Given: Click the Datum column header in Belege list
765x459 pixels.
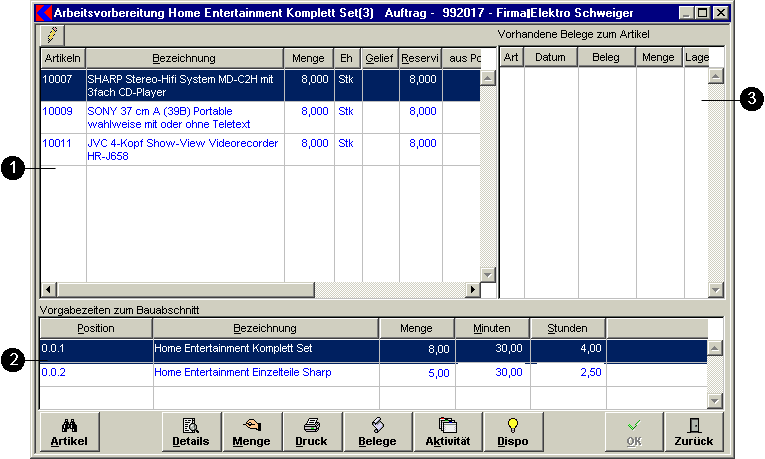Looking at the screenshot, I should pyautogui.click(x=550, y=58).
